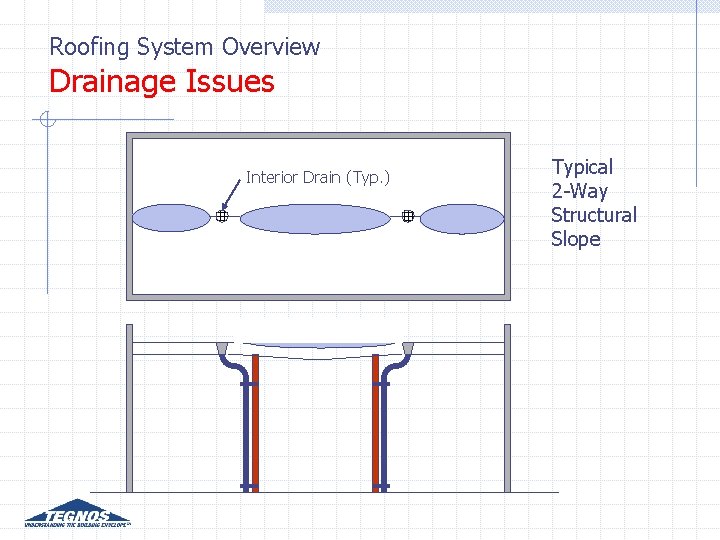The width and height of the screenshot is (720, 540).
Task: Select the large center ponding ellipse
Action: pos(315,219)
